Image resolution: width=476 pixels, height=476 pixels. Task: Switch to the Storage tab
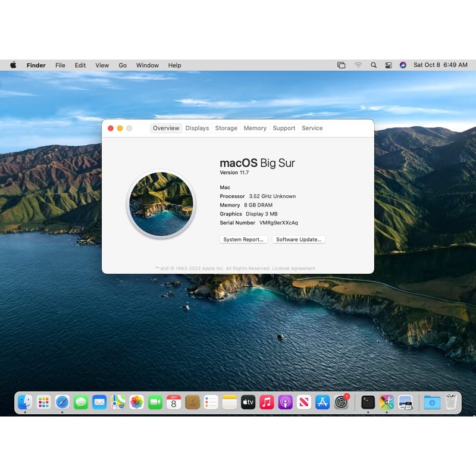click(x=226, y=128)
